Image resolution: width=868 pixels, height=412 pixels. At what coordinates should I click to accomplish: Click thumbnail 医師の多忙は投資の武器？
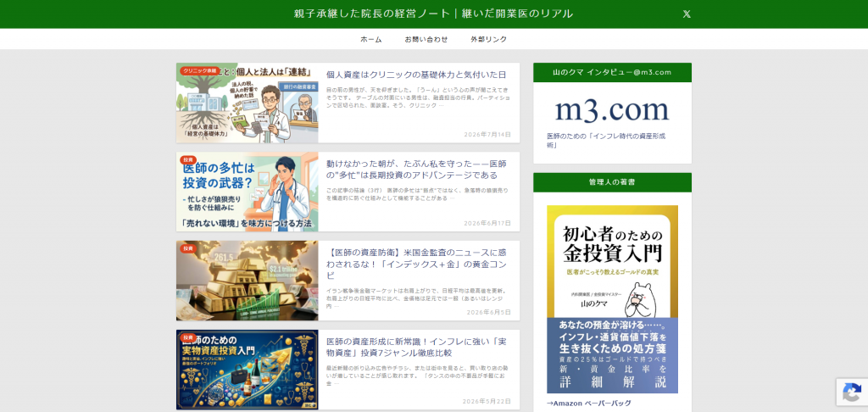click(x=248, y=192)
